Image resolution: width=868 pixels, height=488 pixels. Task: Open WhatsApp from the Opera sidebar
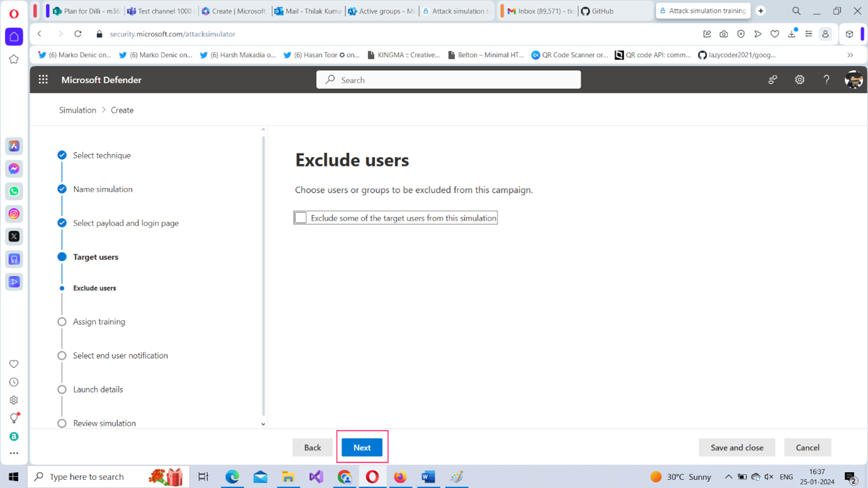[14, 191]
